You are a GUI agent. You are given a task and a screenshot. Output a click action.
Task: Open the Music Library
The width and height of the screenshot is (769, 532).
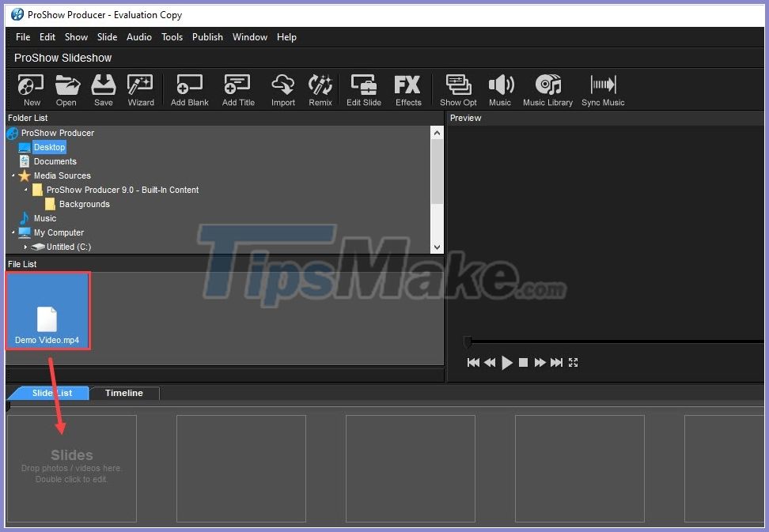click(547, 89)
